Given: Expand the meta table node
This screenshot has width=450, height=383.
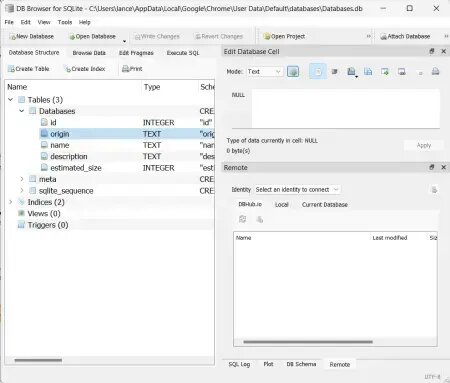Looking at the screenshot, I should [x=22, y=179].
